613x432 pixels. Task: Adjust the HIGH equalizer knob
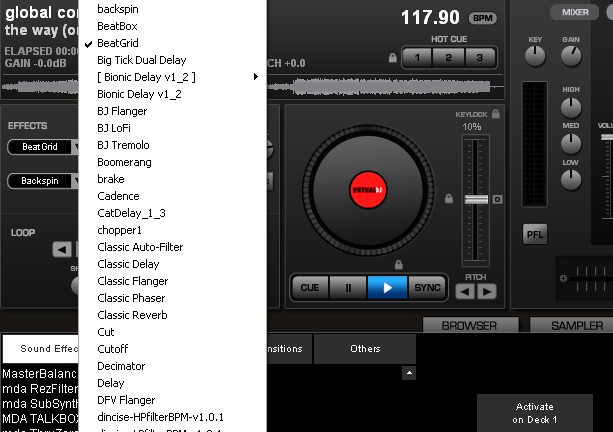pyautogui.click(x=571, y=108)
